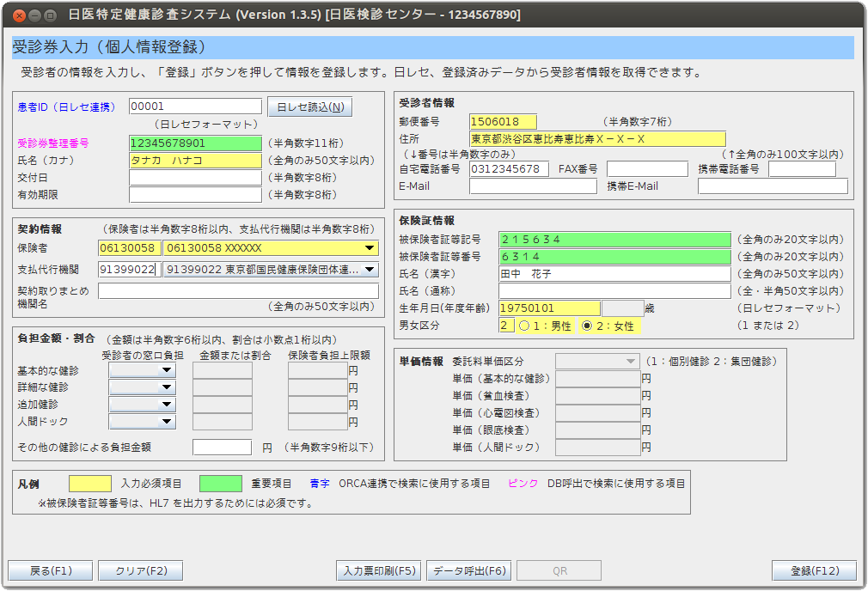This screenshot has height=591, width=868.
Task: Click the 単価(心電図検査) field
Action: coord(598,413)
